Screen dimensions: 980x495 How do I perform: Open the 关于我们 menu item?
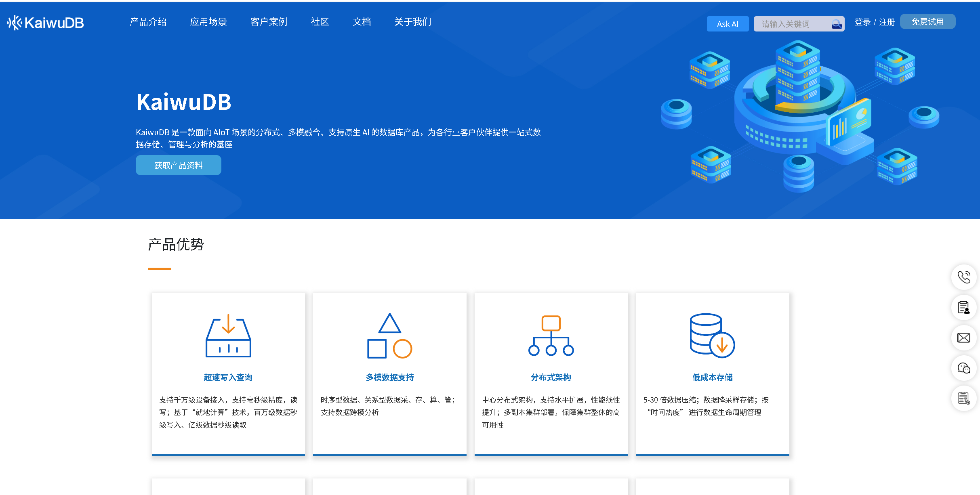[413, 22]
